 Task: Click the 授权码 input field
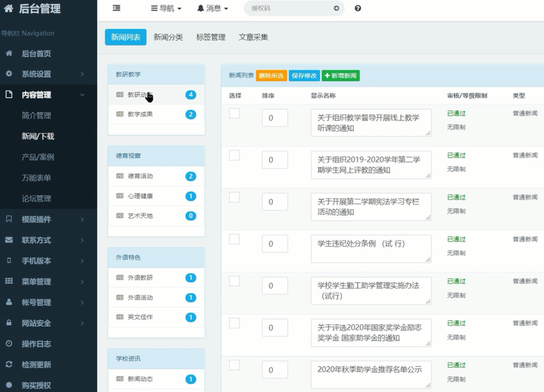pyautogui.click(x=294, y=8)
